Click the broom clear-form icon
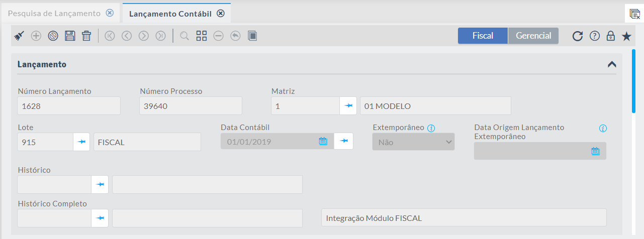 (19, 36)
